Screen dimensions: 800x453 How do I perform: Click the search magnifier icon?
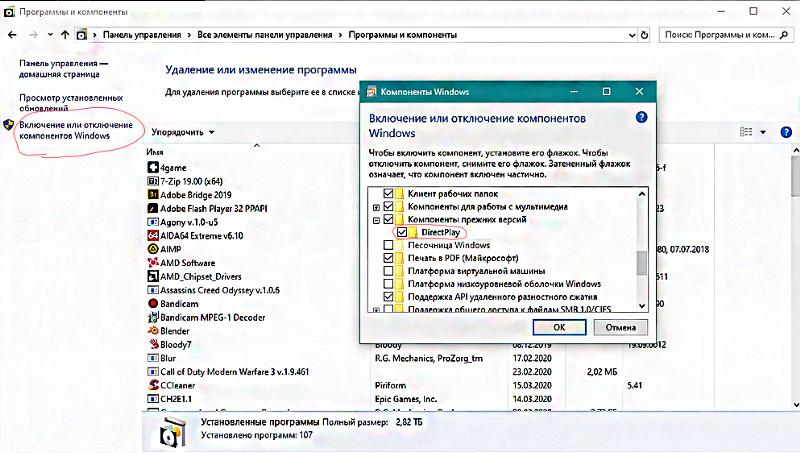pyautogui.click(x=784, y=35)
